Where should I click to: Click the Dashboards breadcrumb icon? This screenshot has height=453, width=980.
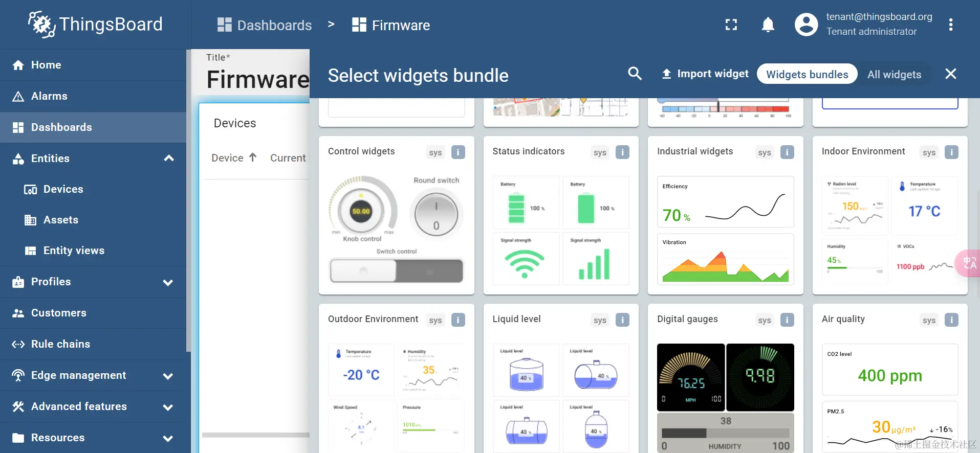224,25
